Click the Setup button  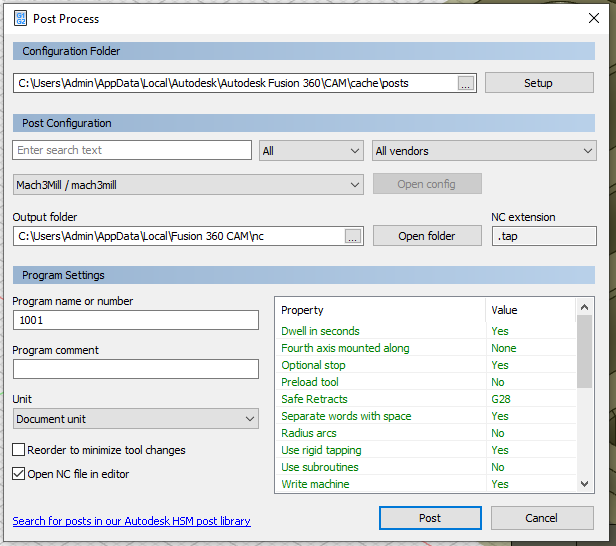tap(538, 83)
